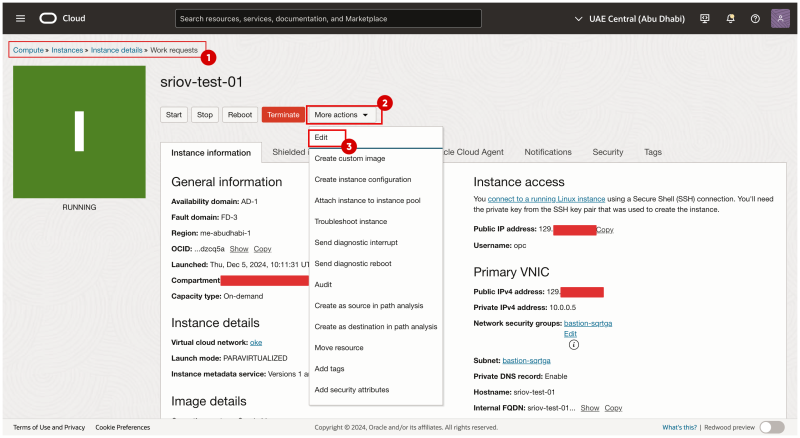
Task: Click the Oracle Cloud logo
Action: (x=62, y=19)
